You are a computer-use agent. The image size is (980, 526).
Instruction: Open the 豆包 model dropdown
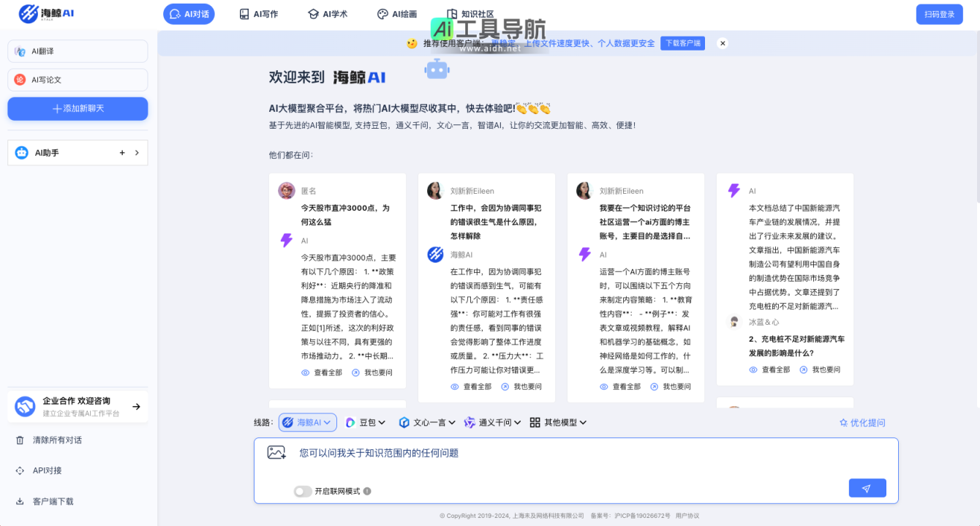pyautogui.click(x=365, y=422)
